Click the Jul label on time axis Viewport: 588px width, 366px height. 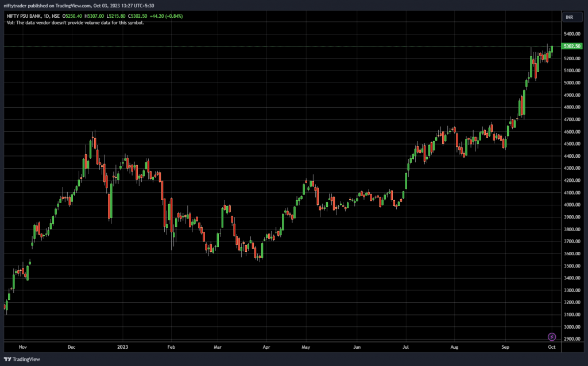406,347
